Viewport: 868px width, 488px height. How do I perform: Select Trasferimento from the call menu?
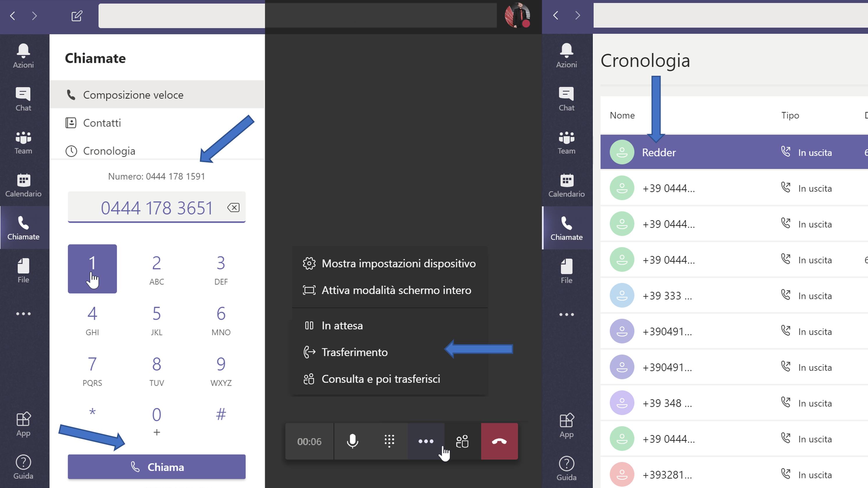tap(355, 352)
